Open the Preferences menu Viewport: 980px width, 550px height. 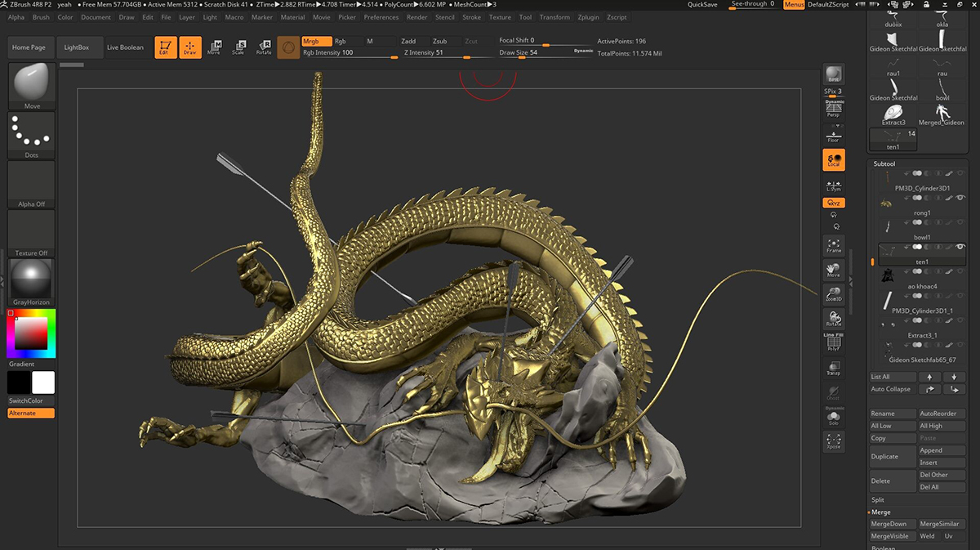click(381, 17)
